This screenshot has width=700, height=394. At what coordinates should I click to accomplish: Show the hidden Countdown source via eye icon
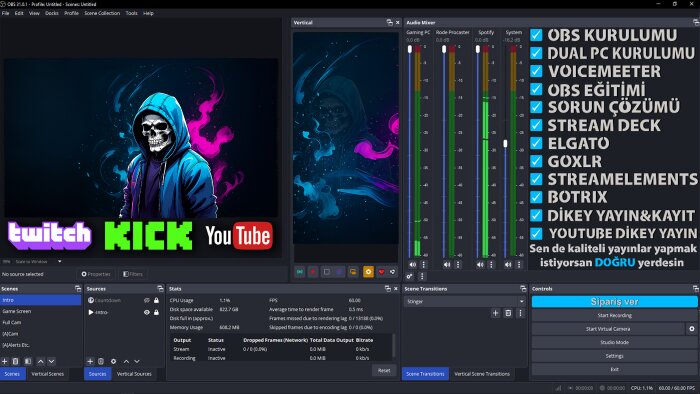146,300
